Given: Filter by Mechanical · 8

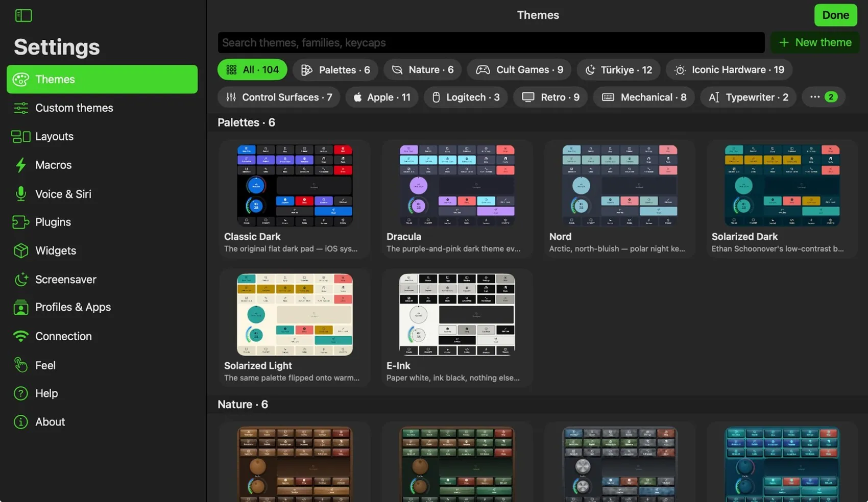Looking at the screenshot, I should click(x=644, y=97).
